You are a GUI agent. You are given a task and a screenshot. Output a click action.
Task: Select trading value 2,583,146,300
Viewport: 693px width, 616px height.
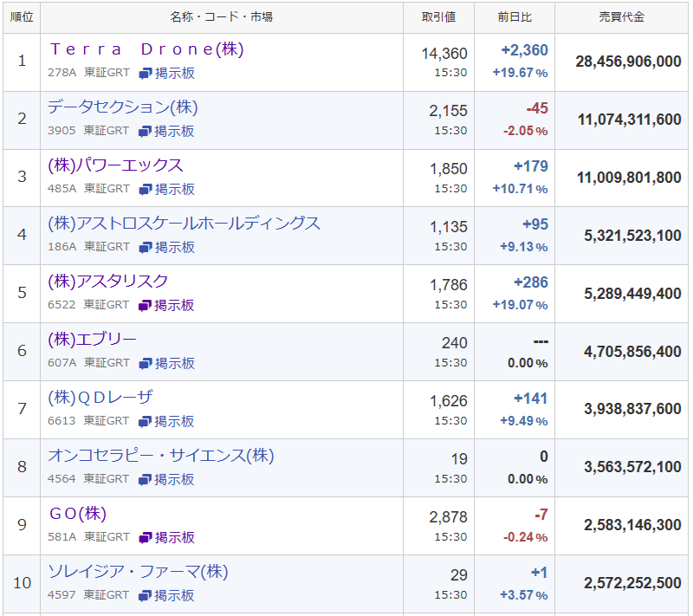(632, 525)
